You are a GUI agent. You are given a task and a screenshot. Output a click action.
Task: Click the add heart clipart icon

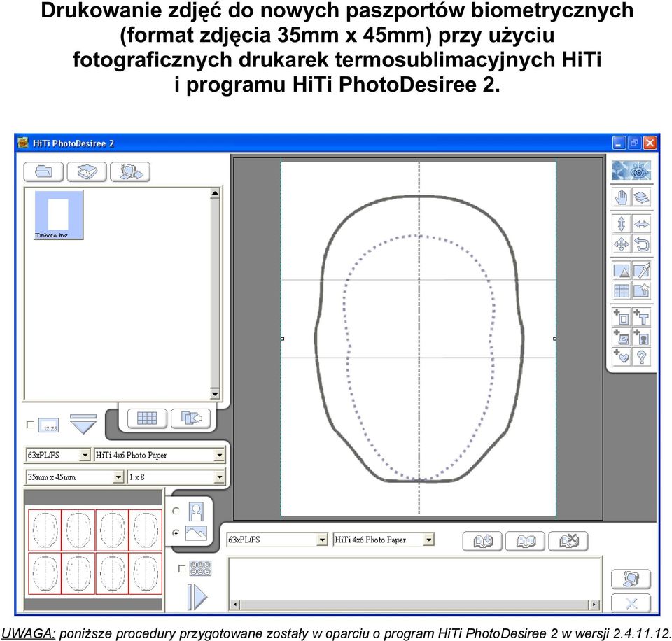click(x=621, y=357)
